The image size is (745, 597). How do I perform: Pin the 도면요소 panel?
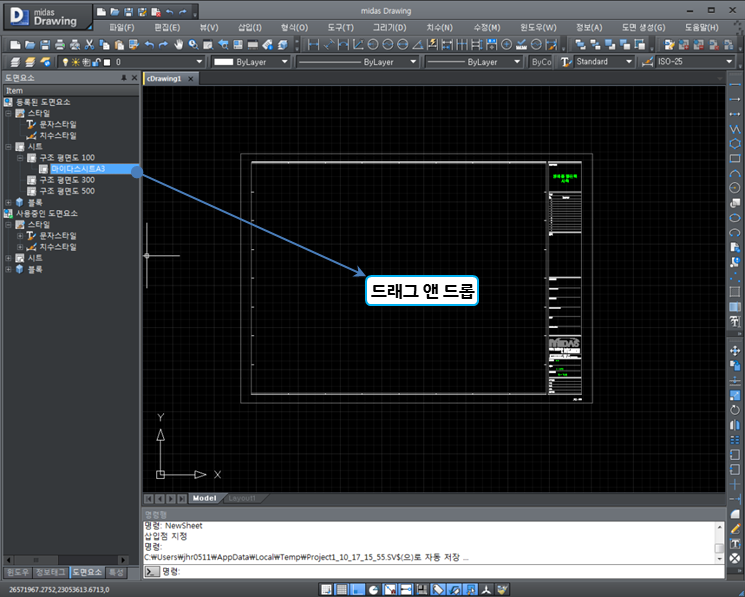click(124, 77)
